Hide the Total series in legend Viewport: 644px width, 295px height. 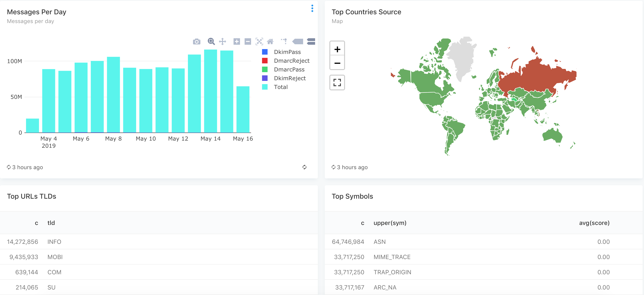[281, 87]
